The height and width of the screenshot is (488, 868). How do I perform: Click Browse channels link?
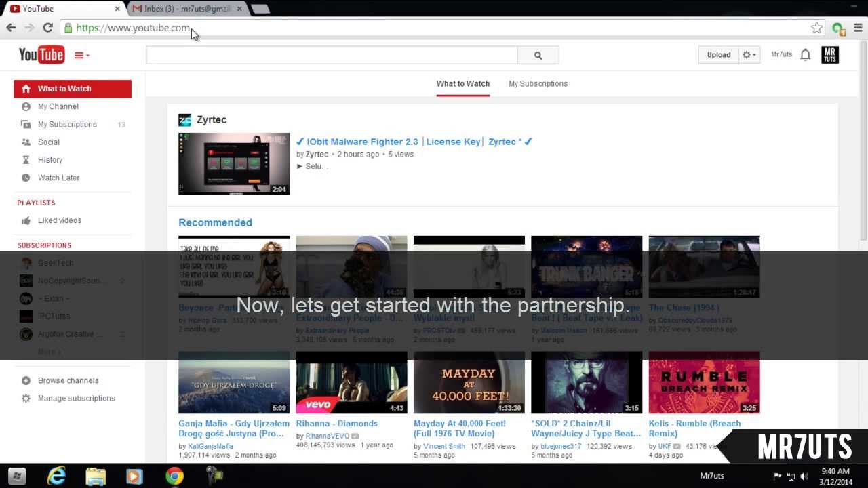point(68,381)
